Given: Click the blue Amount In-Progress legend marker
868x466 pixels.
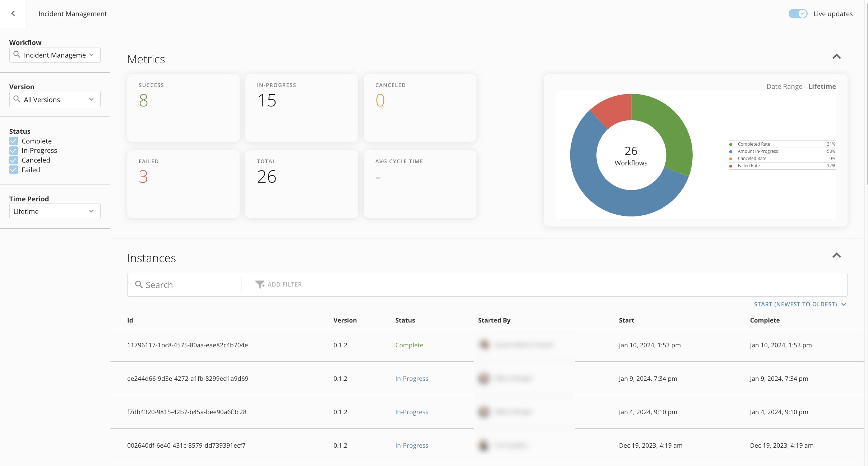Looking at the screenshot, I should (x=731, y=151).
